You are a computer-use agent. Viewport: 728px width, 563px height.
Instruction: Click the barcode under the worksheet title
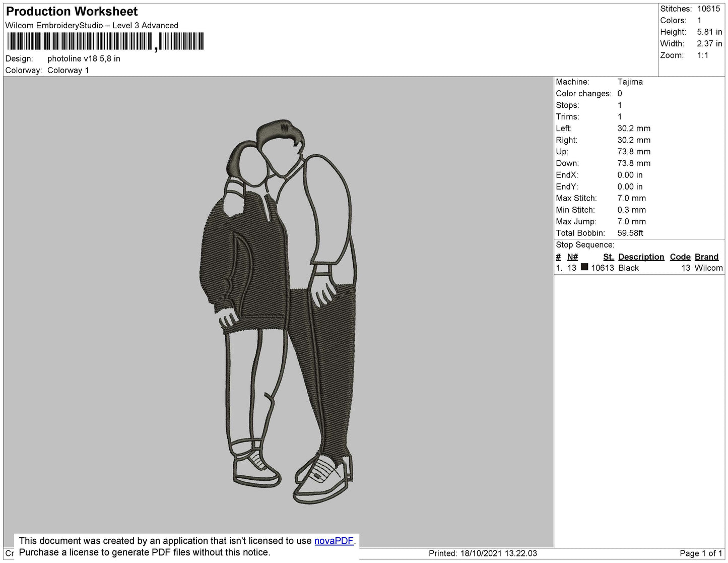click(105, 41)
